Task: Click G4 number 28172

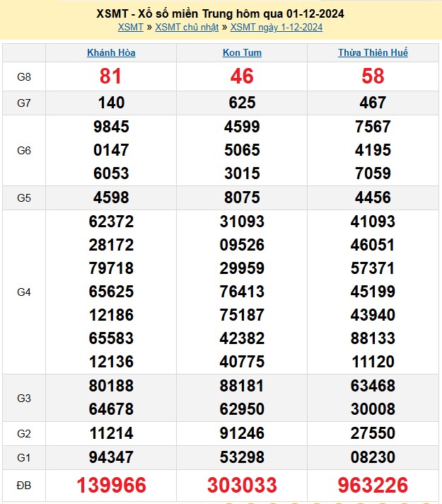Action: click(x=111, y=245)
